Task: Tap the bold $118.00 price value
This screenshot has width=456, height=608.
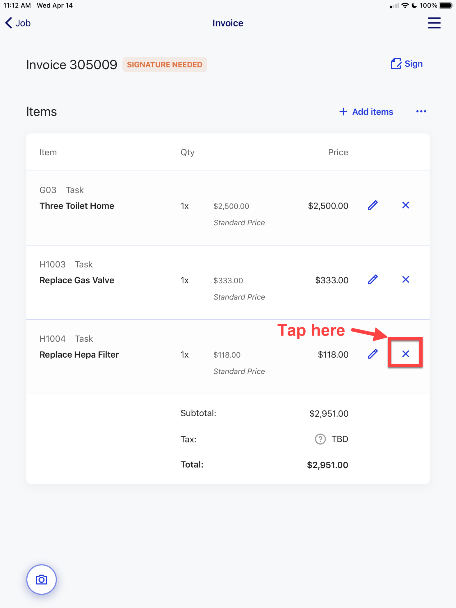Action: coord(333,355)
